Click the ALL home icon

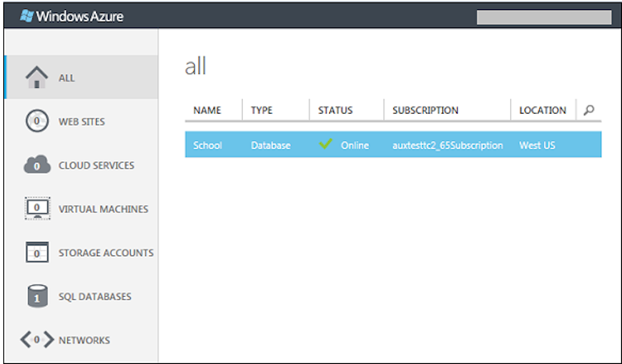36,77
